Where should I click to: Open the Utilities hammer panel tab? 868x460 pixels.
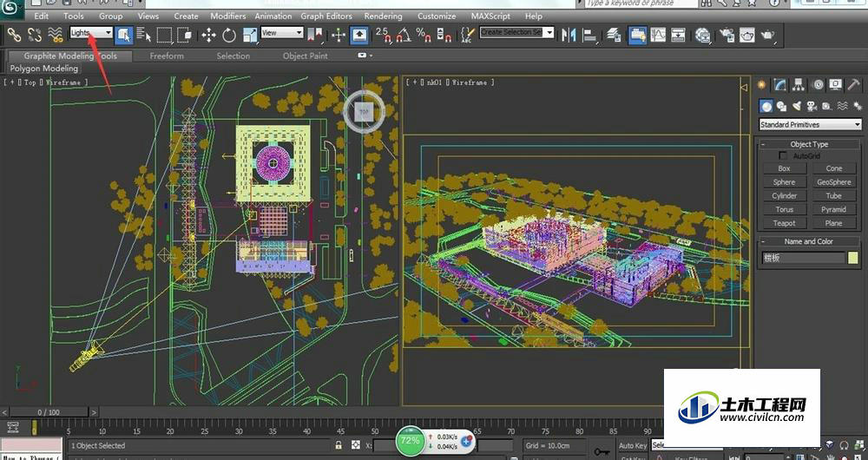click(853, 85)
